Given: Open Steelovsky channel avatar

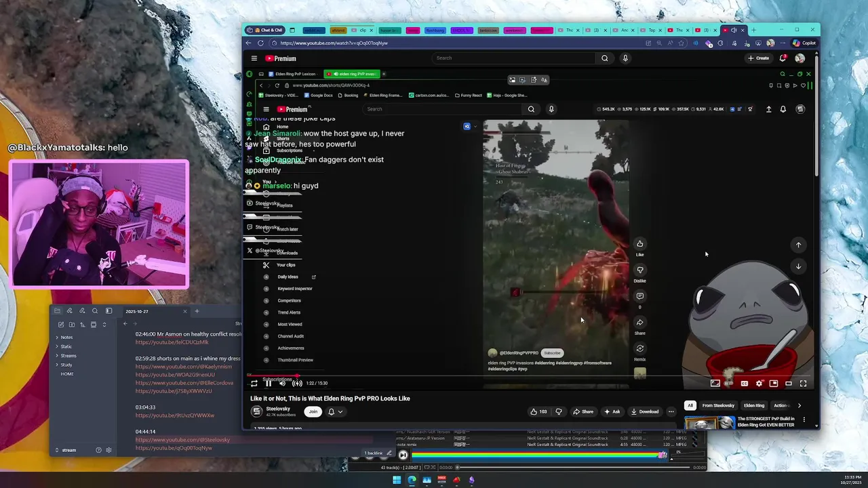Looking at the screenshot, I should point(256,411).
